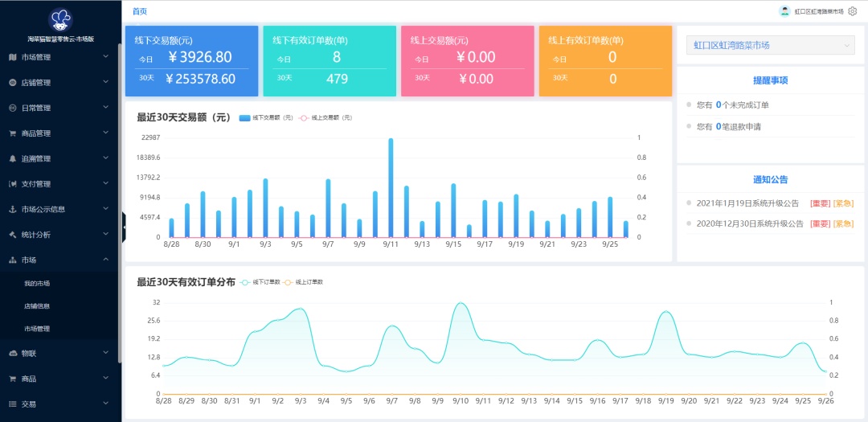Click the 统计分析 hammer icon in sidebar
The image size is (868, 422).
13,235
